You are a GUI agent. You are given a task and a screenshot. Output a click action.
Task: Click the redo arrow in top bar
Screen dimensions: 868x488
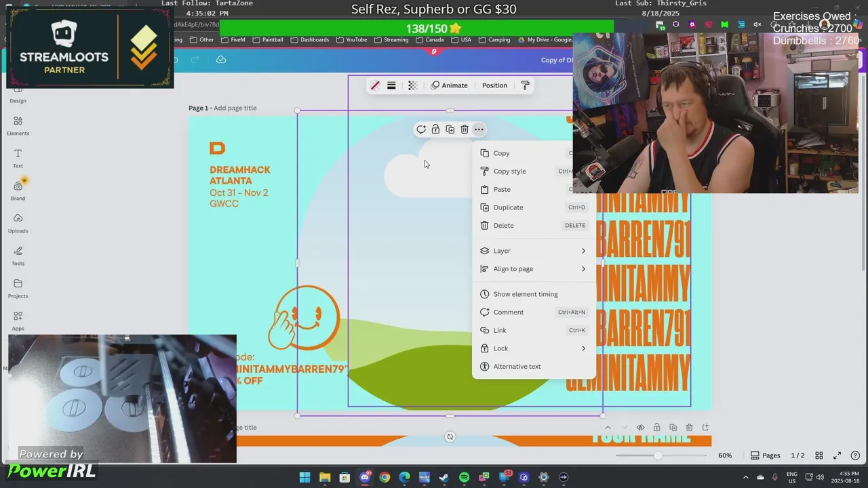[195, 60]
